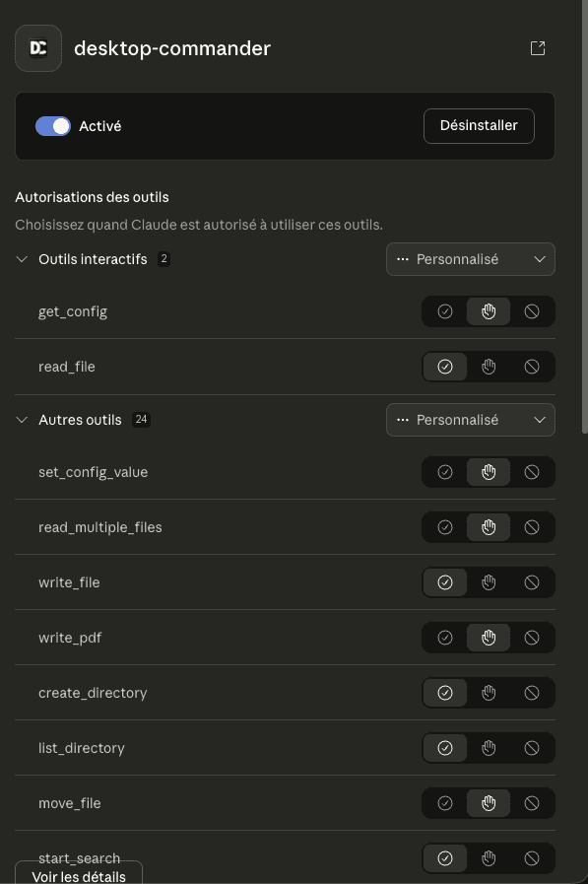The image size is (588, 884).
Task: Set list_directory to always allow
Action: (x=445, y=748)
